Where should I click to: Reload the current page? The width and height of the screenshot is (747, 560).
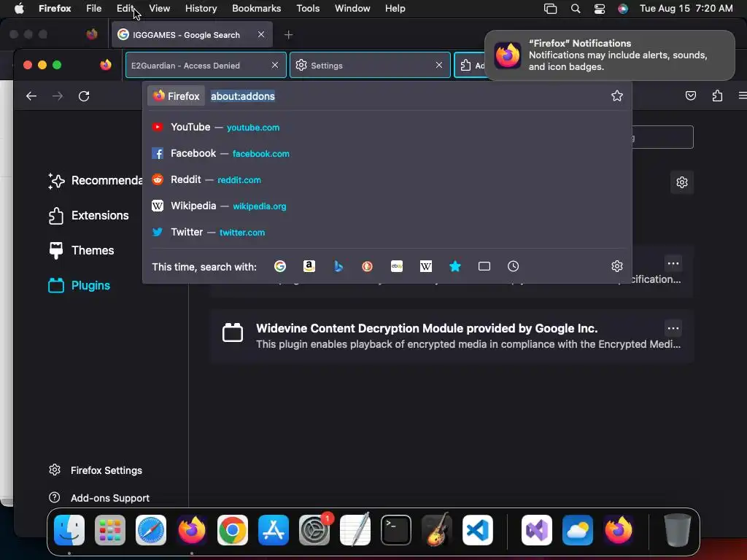tap(84, 96)
